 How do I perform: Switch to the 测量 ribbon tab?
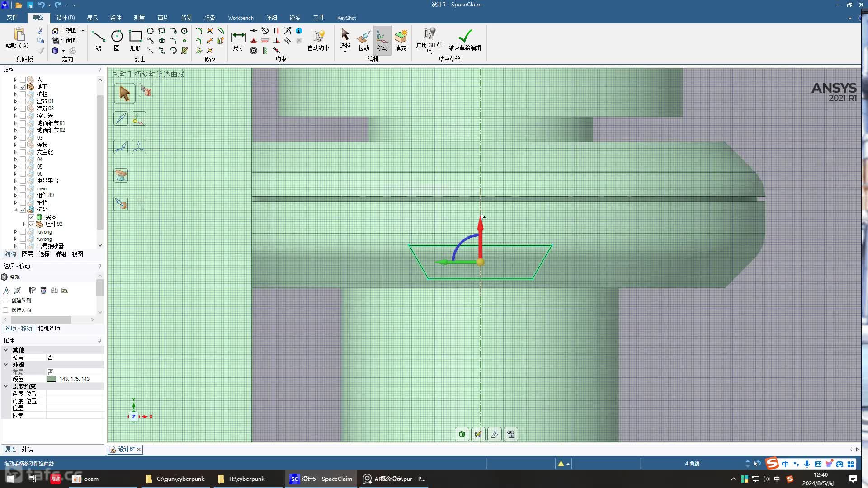tap(139, 18)
